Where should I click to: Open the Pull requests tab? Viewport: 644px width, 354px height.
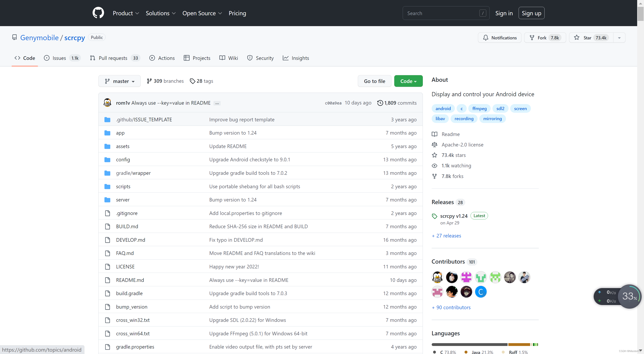[113, 58]
